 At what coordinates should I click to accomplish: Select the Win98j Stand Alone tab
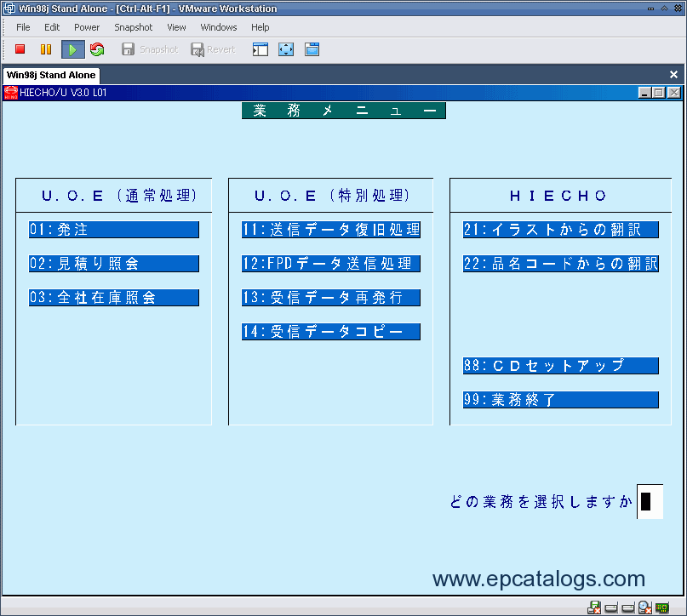coord(51,75)
